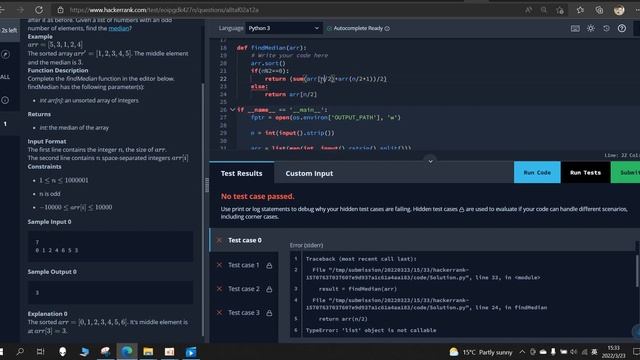This screenshot has height=360, width=640.
Task: Click the Run Tests button
Action: [585, 172]
